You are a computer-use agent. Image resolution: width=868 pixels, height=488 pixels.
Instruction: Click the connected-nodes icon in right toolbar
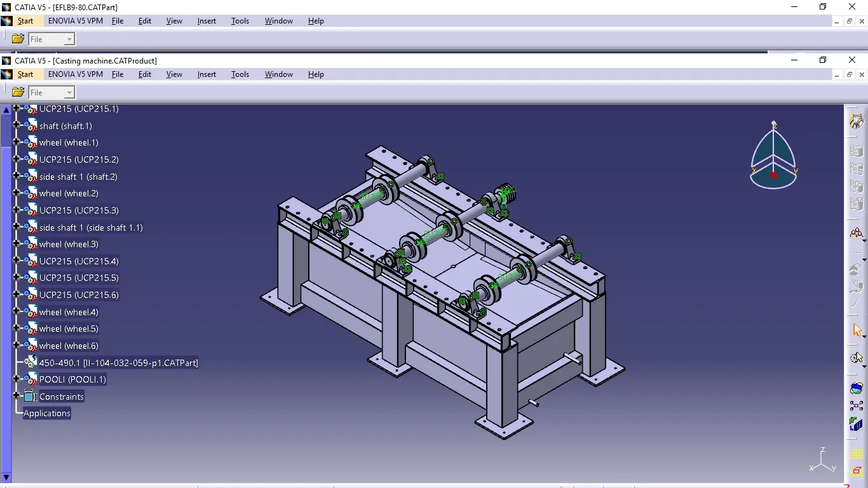pyautogui.click(x=857, y=406)
